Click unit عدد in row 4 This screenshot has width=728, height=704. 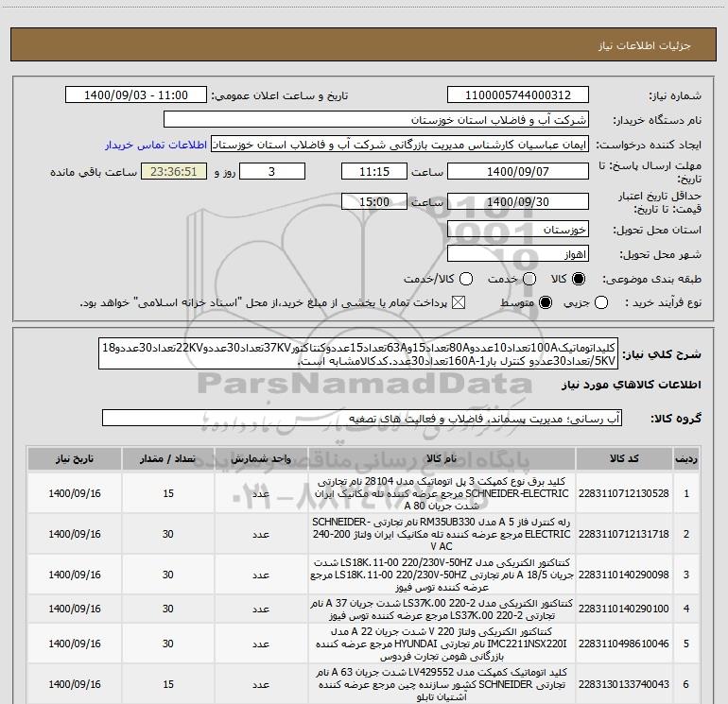pyautogui.click(x=261, y=609)
